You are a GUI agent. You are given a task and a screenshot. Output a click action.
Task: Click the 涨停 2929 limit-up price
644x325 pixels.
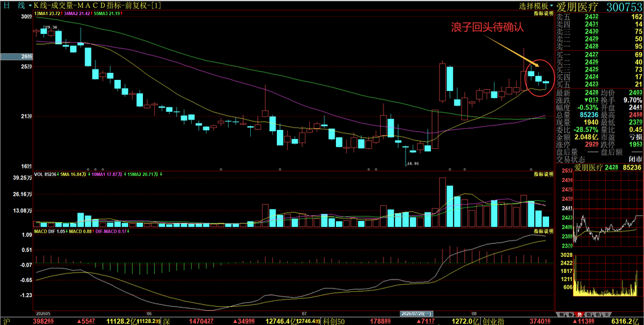click(591, 144)
